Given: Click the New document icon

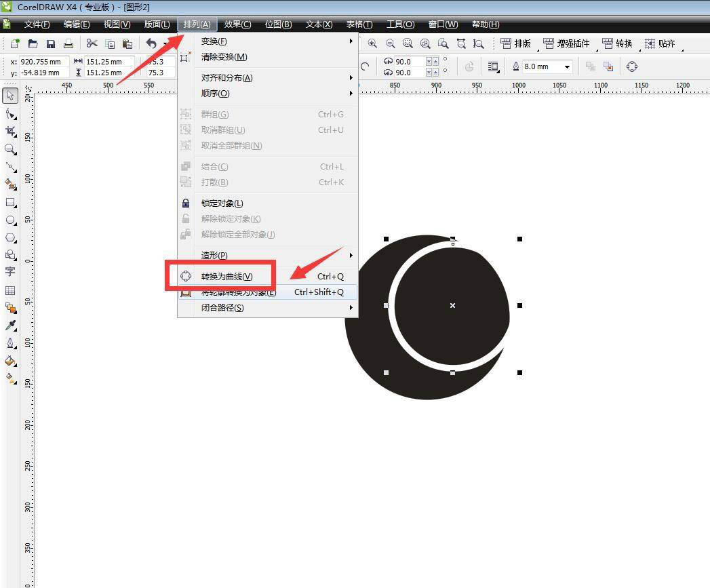Looking at the screenshot, I should tap(14, 43).
